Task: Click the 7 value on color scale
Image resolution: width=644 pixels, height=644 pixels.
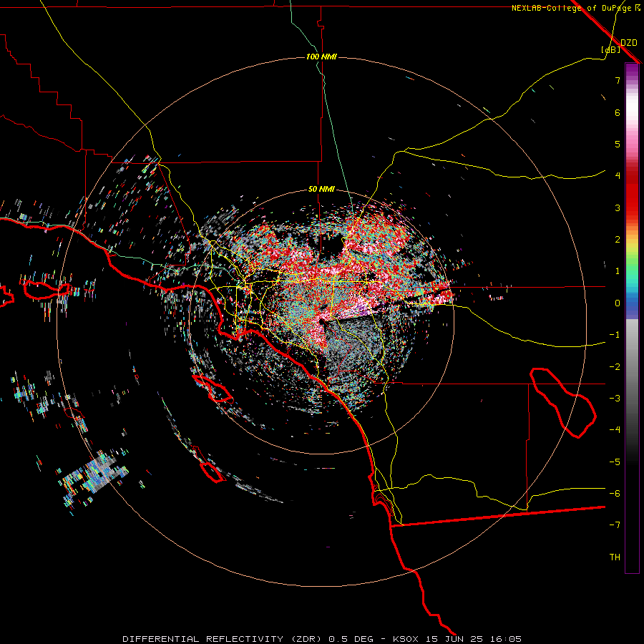Action: pos(618,80)
